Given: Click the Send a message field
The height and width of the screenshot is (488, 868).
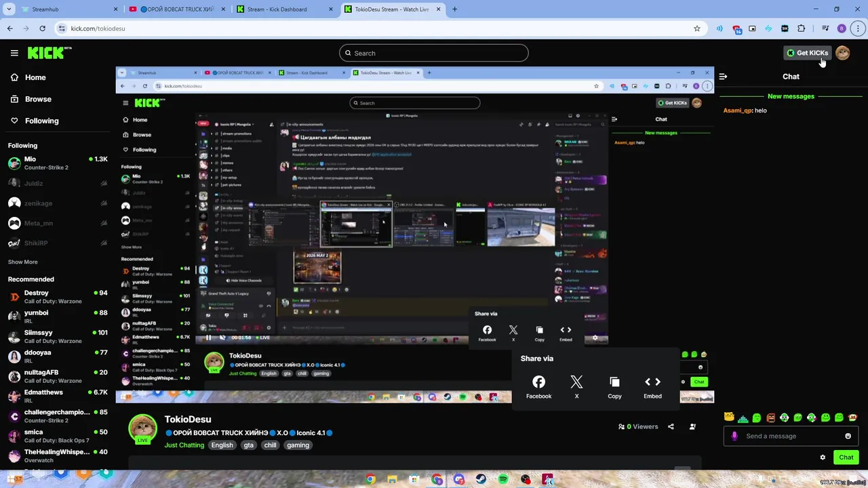Looking at the screenshot, I should tap(791, 436).
